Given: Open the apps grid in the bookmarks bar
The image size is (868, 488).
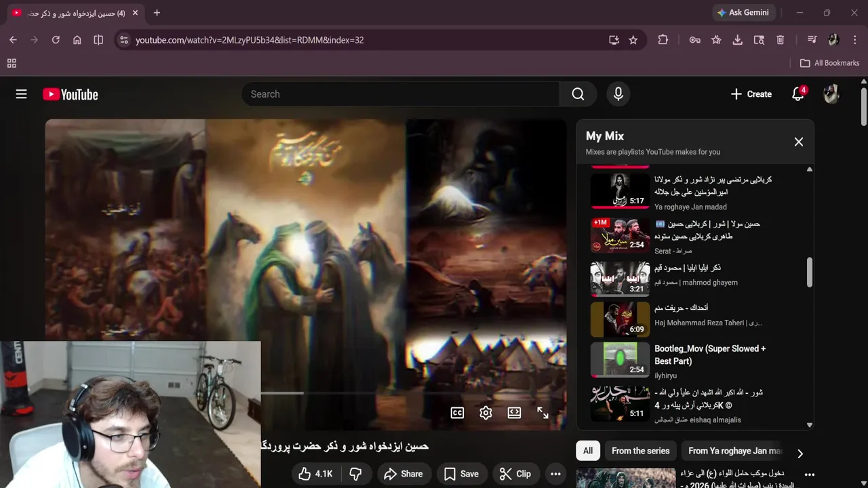Looking at the screenshot, I should [x=12, y=63].
